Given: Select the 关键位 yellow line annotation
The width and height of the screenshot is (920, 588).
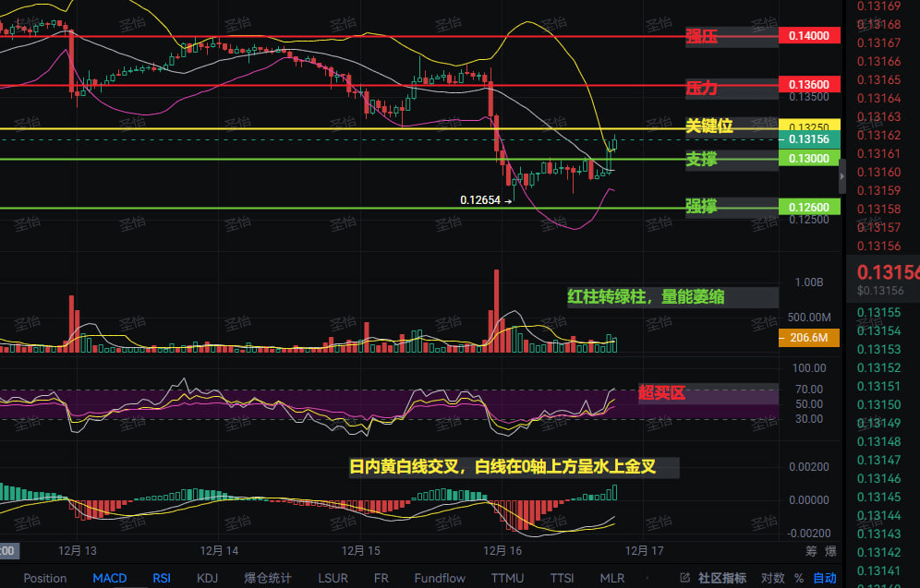Looking at the screenshot, I should pyautogui.click(x=709, y=126).
